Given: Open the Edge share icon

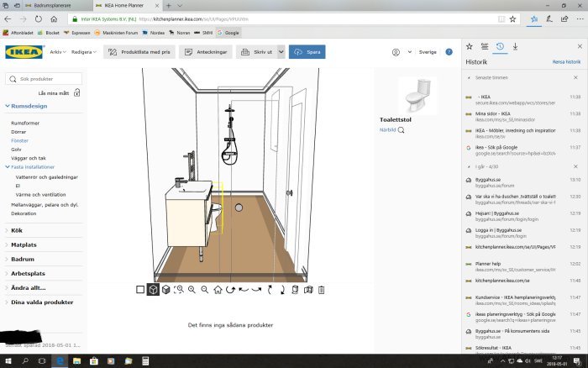Looking at the screenshot, I should (564, 19).
